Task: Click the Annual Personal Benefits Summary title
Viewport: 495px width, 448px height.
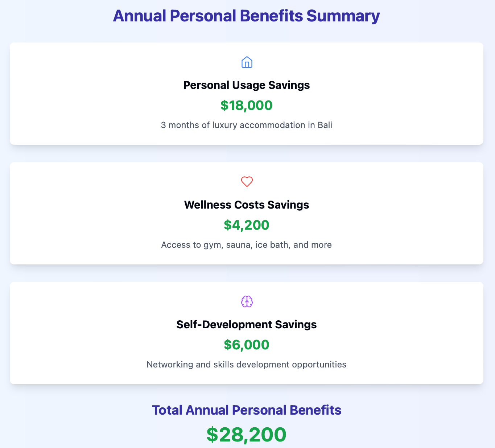Action: point(247,16)
